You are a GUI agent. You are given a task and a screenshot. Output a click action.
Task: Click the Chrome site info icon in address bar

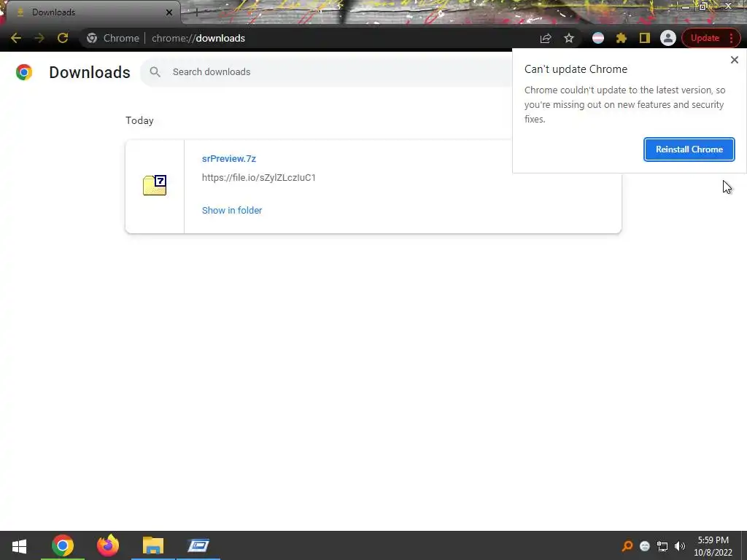pyautogui.click(x=92, y=38)
